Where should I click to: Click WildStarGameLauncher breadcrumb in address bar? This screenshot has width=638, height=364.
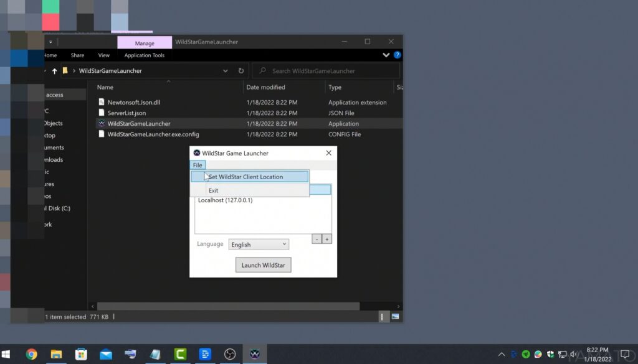(110, 71)
